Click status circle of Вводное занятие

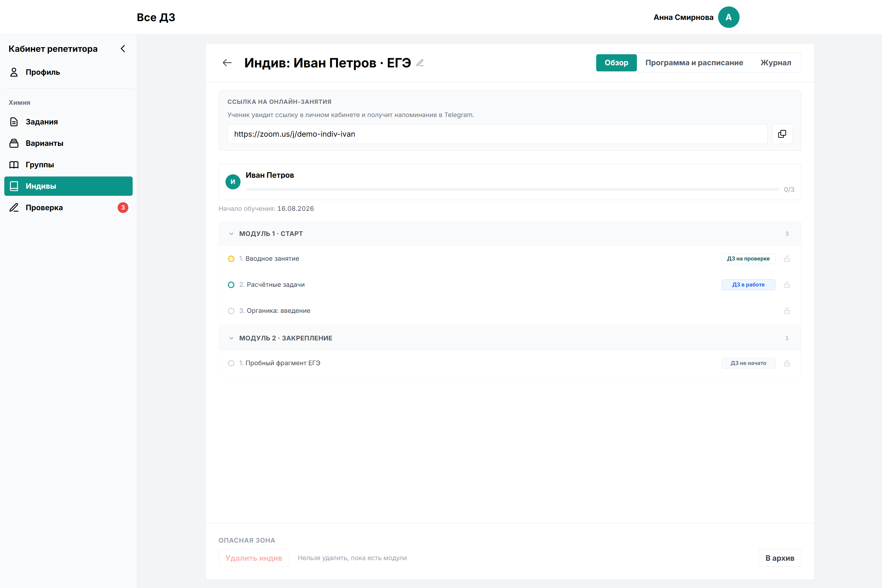(231, 259)
